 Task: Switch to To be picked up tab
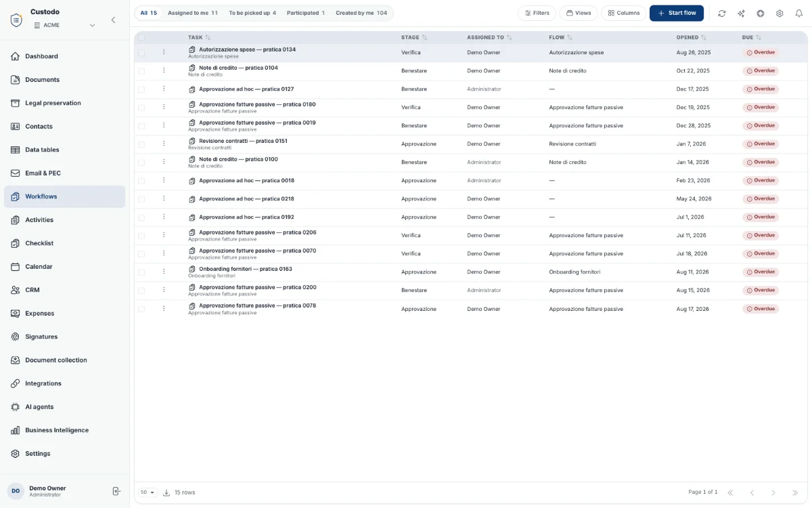[x=252, y=13]
